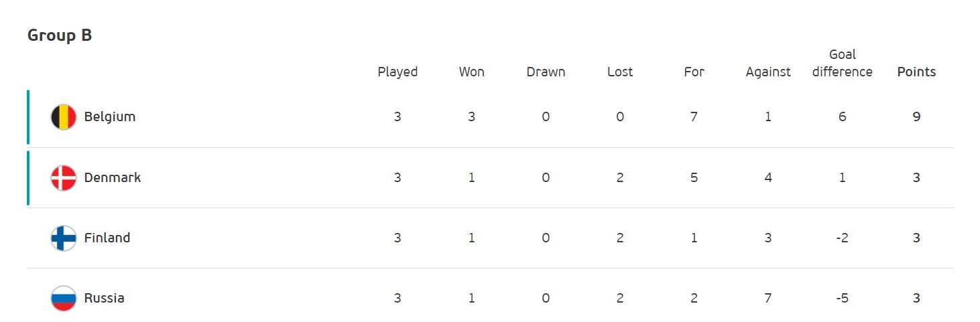The image size is (980, 322).
Task: Click the Russia flag icon
Action: (64, 299)
